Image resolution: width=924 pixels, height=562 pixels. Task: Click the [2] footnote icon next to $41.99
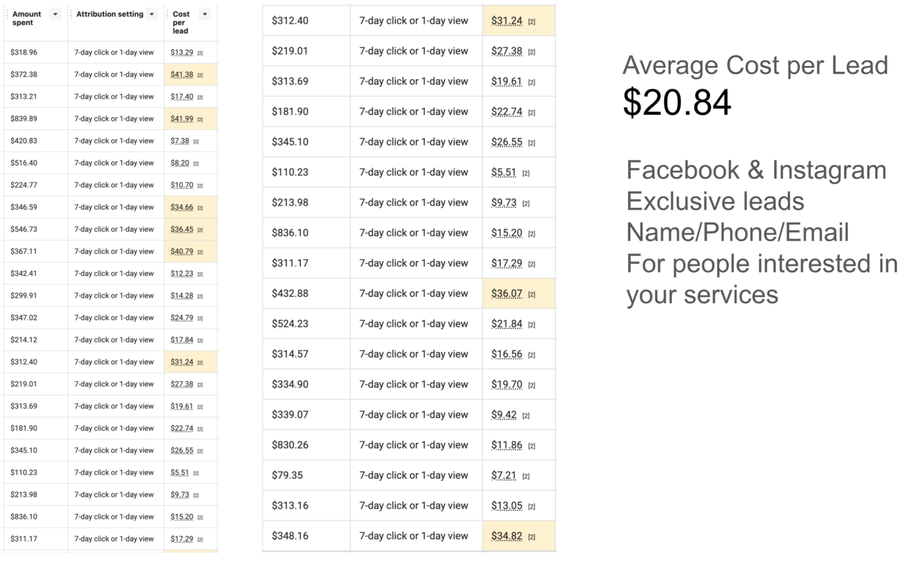(200, 119)
